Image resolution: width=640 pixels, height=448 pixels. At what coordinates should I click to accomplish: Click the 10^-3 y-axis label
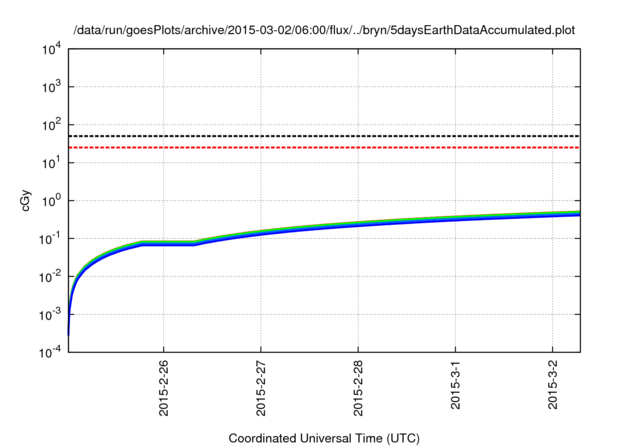50,315
